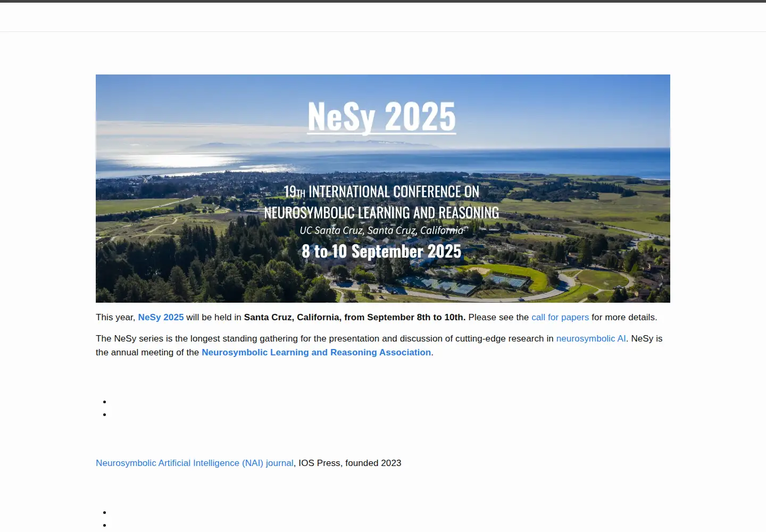Visit the Neurosymbolic Learning and Reasoning Association link
Image resolution: width=766 pixels, height=532 pixels.
tap(317, 352)
